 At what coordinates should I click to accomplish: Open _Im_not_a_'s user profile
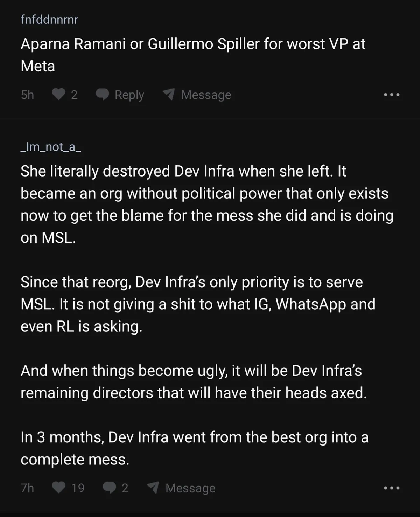point(51,147)
